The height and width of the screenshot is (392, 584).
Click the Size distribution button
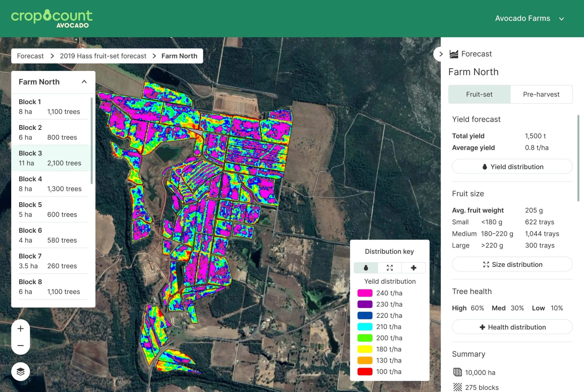coord(512,265)
